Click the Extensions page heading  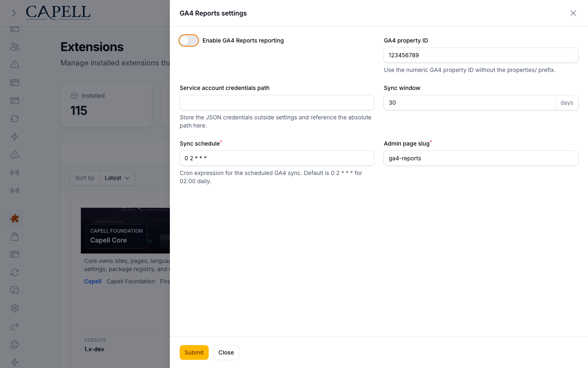coord(92,47)
